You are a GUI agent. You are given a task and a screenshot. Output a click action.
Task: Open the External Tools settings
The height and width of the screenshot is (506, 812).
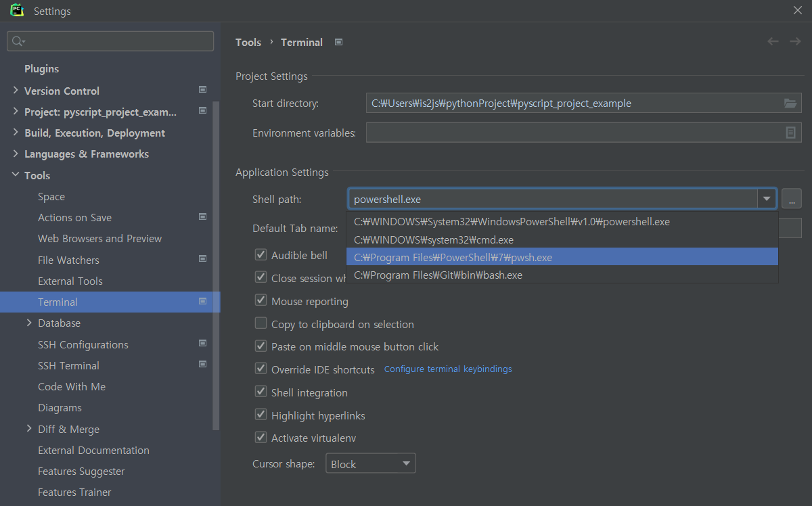tap(70, 281)
